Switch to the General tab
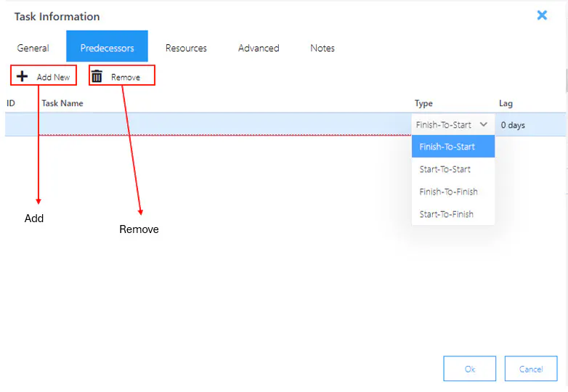Viewport: 568px width, 392px height. 33,48
